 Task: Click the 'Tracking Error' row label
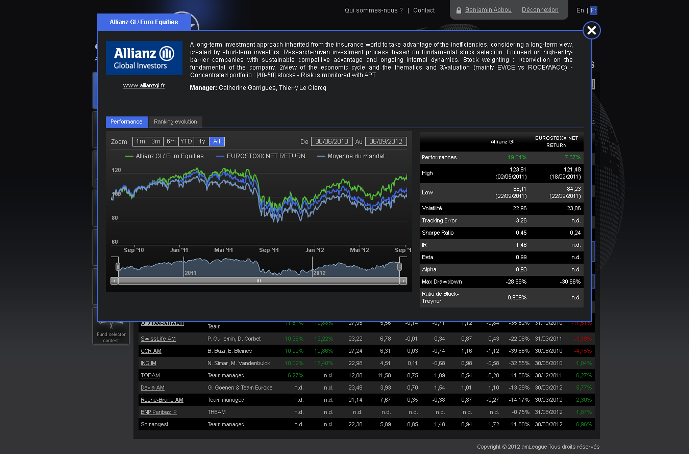(x=439, y=221)
